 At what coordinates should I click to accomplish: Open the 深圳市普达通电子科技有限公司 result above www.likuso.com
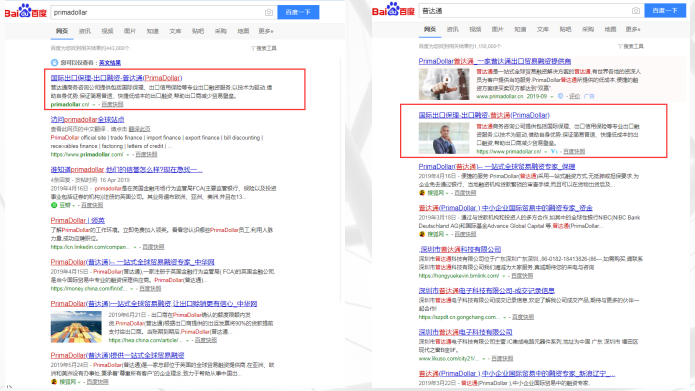tap(465, 332)
